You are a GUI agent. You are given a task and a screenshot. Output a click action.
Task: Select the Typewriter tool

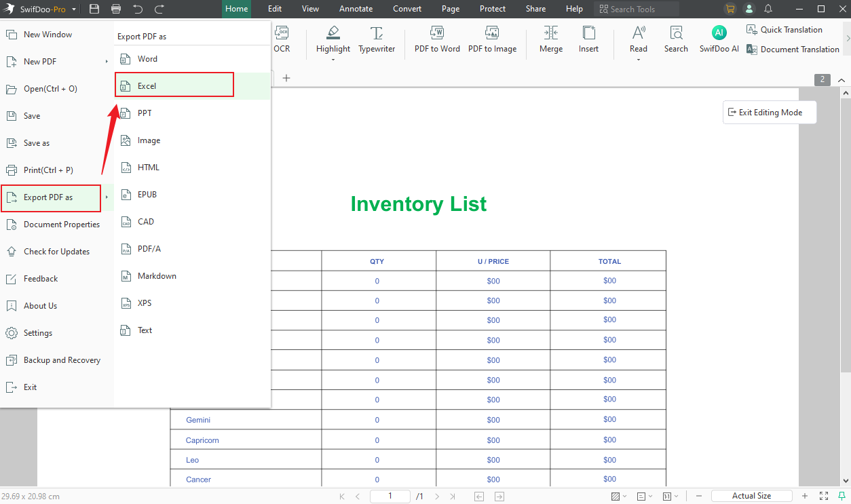pyautogui.click(x=377, y=40)
